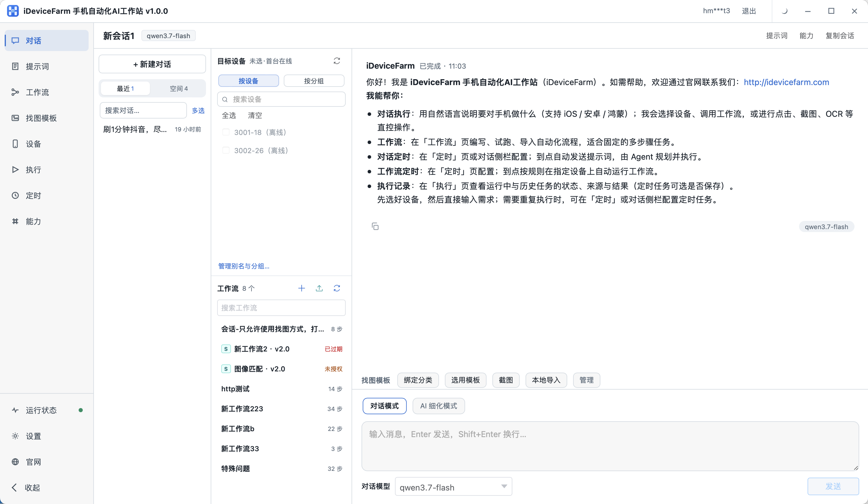Viewport: 868px width, 504px height.
Task: Focus the 搜索设备 input field
Action: [281, 99]
